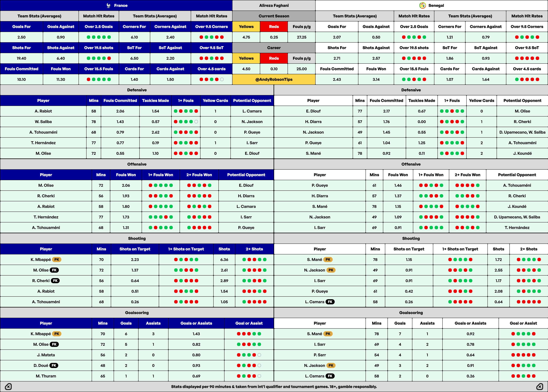Viewport: 548px width, 392px height.
Task: Click Senegal's Goalscoring section header
Action: pyautogui.click(x=411, y=313)
